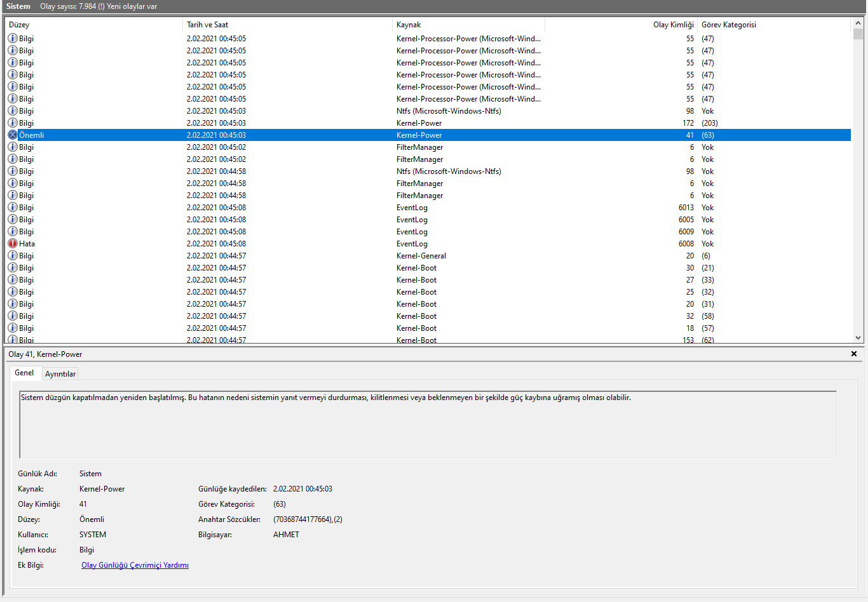Click info icon of Kernel-Boot event 32

point(12,316)
